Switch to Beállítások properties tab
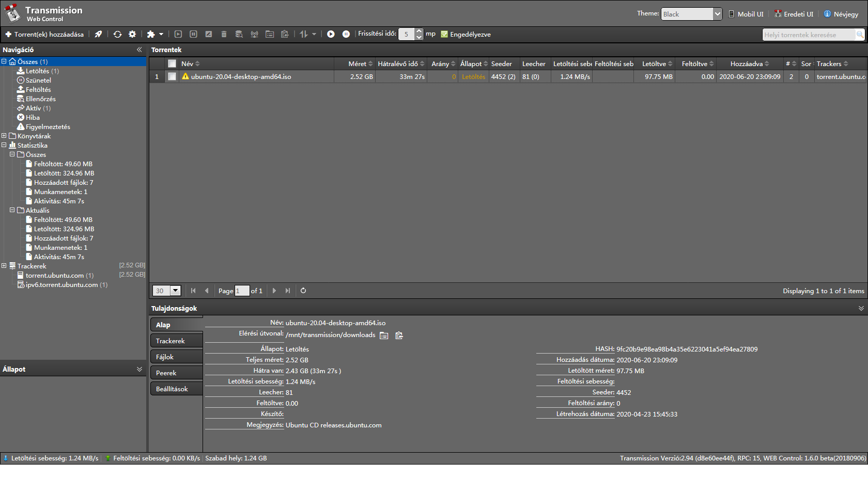868x495 pixels. click(x=176, y=389)
